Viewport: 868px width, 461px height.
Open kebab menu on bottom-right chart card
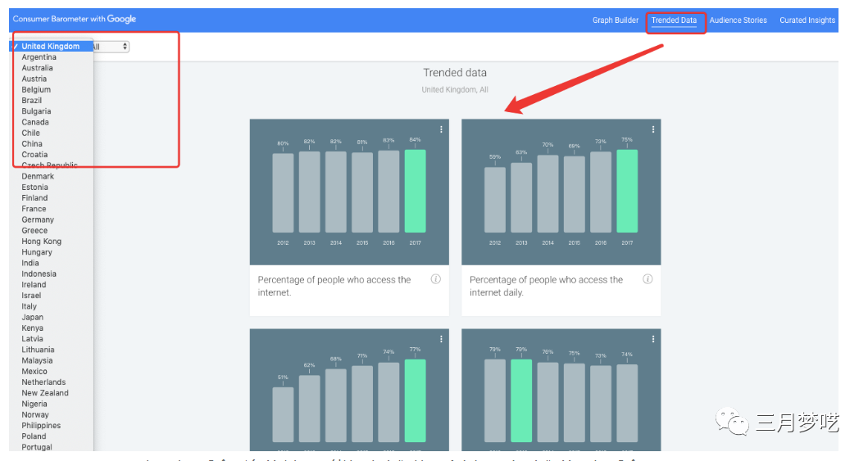click(652, 339)
